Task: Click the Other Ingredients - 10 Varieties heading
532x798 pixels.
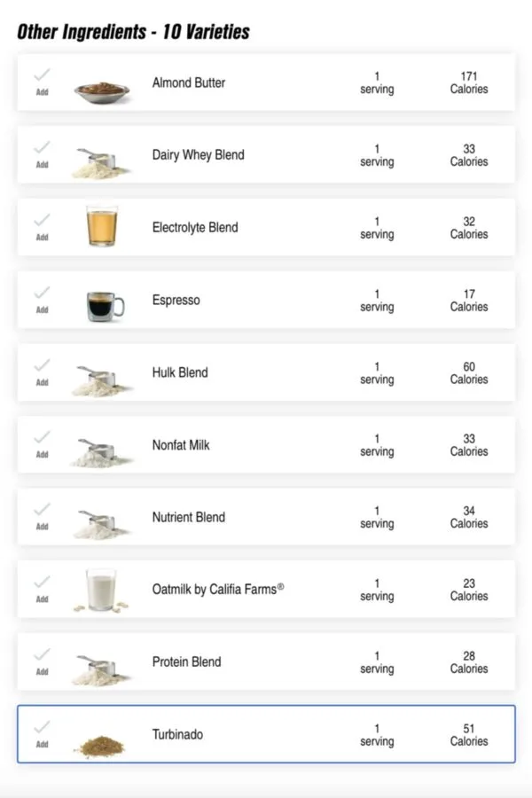Action: 133,32
